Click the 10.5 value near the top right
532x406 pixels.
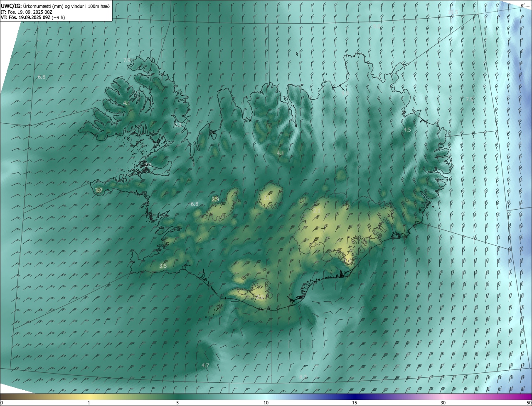[x=453, y=12]
